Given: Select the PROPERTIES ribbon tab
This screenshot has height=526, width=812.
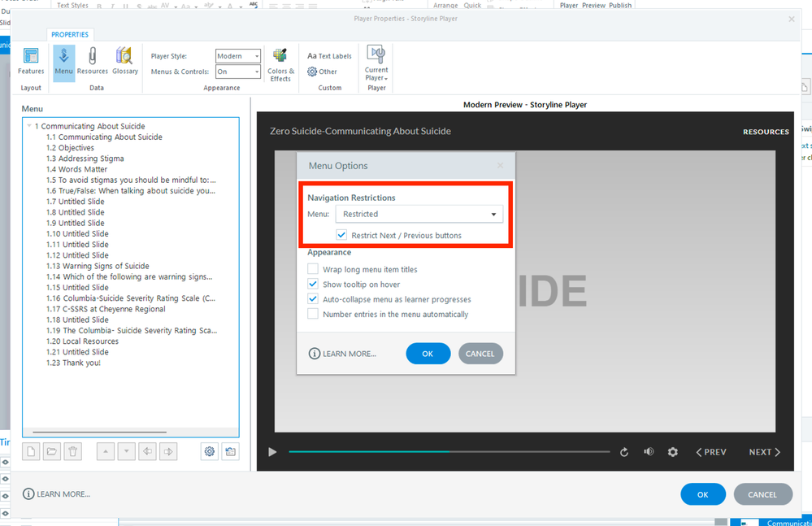Looking at the screenshot, I should click(x=70, y=35).
